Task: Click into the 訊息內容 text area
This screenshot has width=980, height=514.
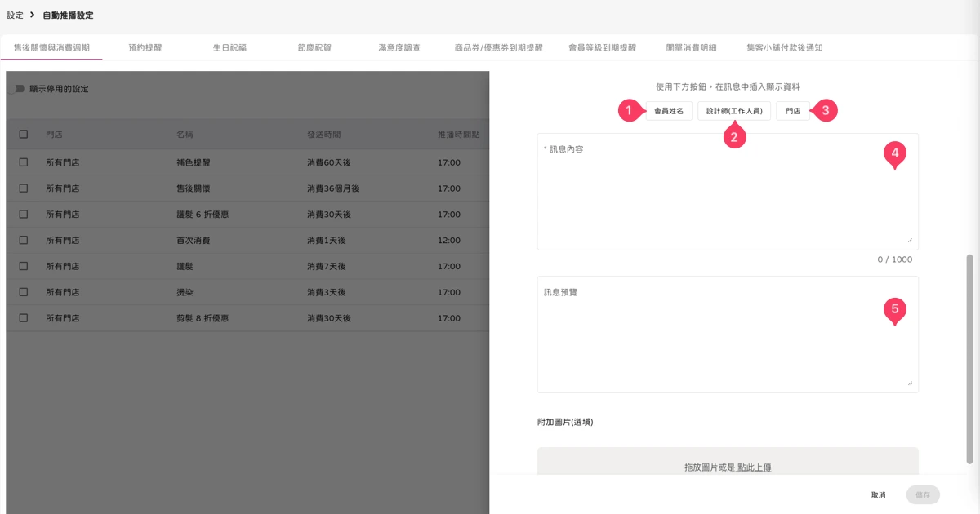Action: click(x=728, y=192)
